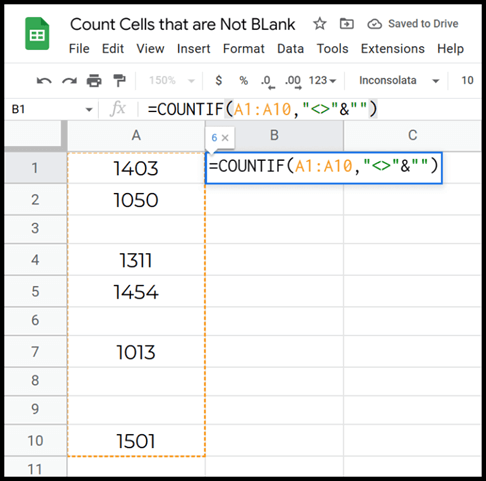Open the 123 more formats dropdown
Viewport: 486px width, 481px height.
coord(322,80)
